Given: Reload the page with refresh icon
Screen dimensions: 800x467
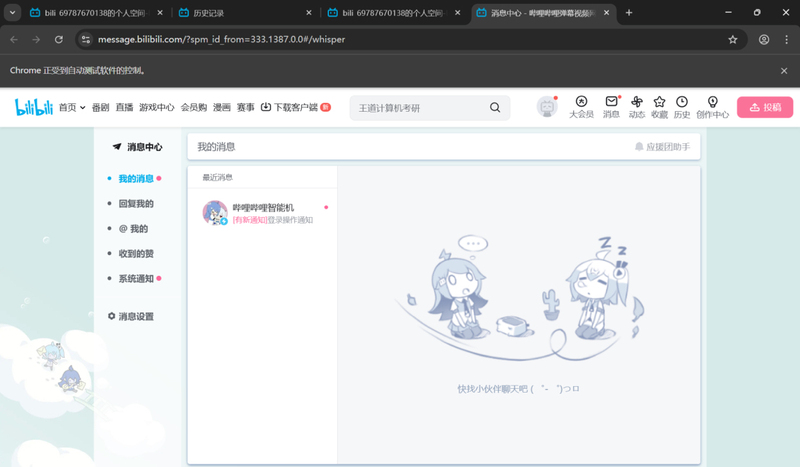Looking at the screenshot, I should tap(59, 39).
